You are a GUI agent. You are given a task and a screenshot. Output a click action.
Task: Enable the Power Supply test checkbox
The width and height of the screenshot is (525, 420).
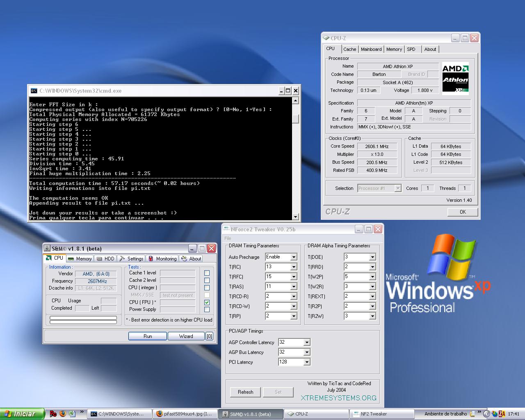pyautogui.click(x=207, y=310)
